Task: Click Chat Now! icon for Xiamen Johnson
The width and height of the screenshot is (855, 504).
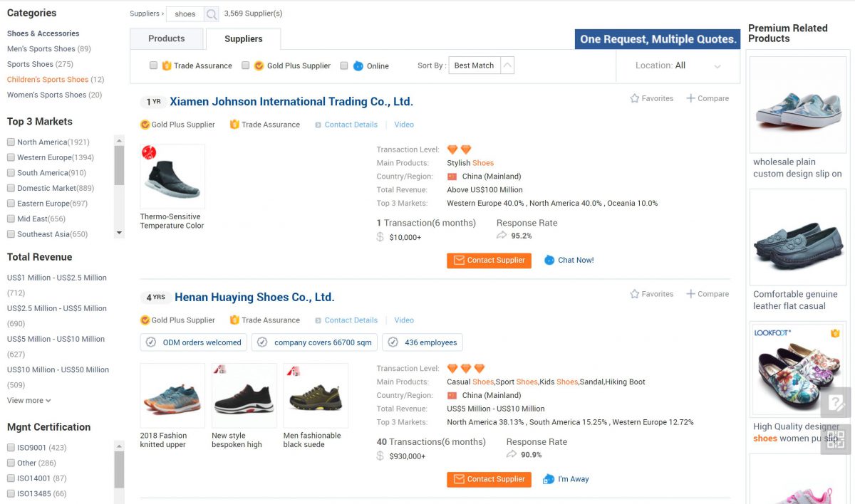Action: tap(549, 261)
